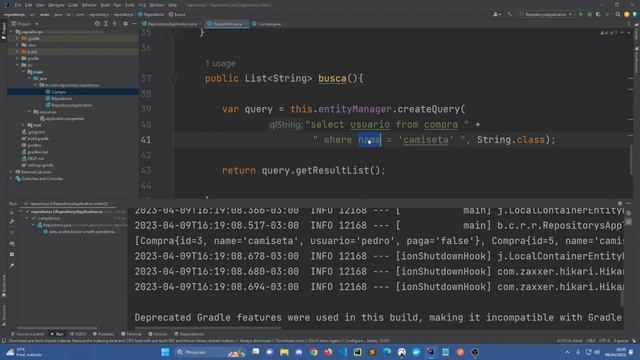The image size is (640, 360).
Task: Switch to RepositorysApplication.java editor tab
Action: pyautogui.click(x=171, y=24)
